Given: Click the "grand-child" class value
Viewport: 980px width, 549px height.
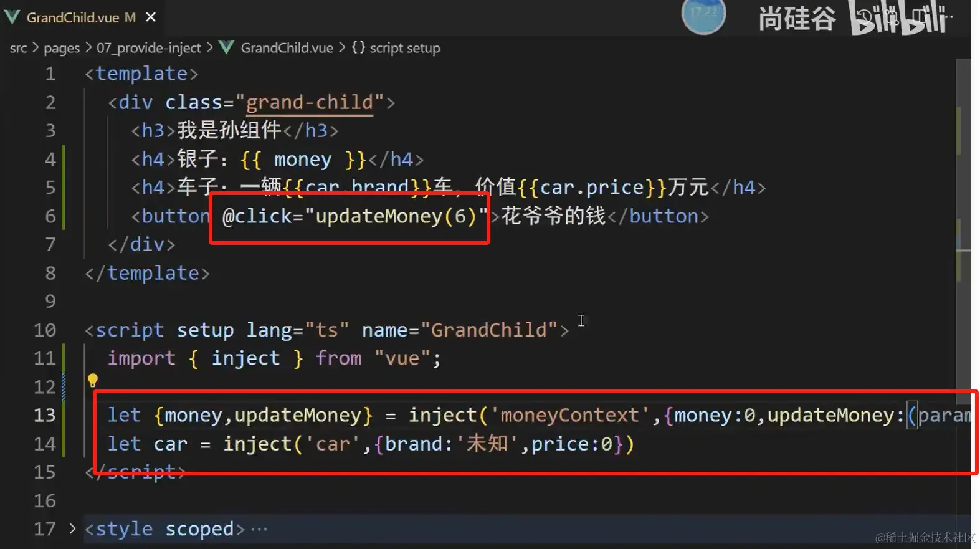Looking at the screenshot, I should [310, 102].
